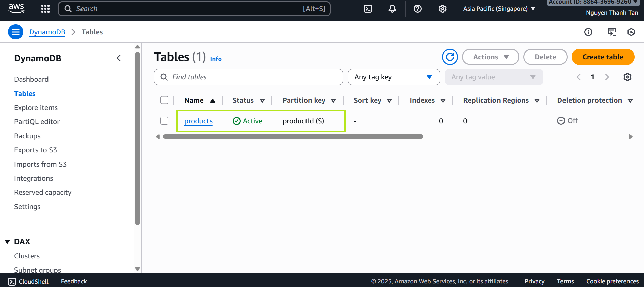Open the products table link
Screen dimensions: 644x287
[198, 121]
